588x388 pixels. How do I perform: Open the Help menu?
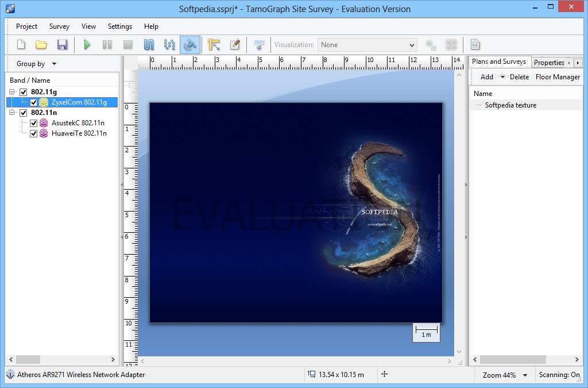151,26
